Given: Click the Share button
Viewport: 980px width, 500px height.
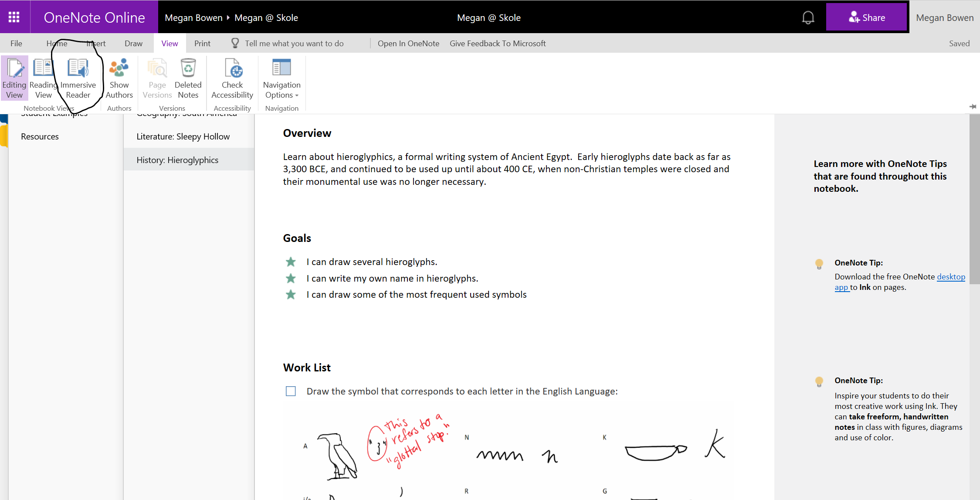Looking at the screenshot, I should point(866,17).
